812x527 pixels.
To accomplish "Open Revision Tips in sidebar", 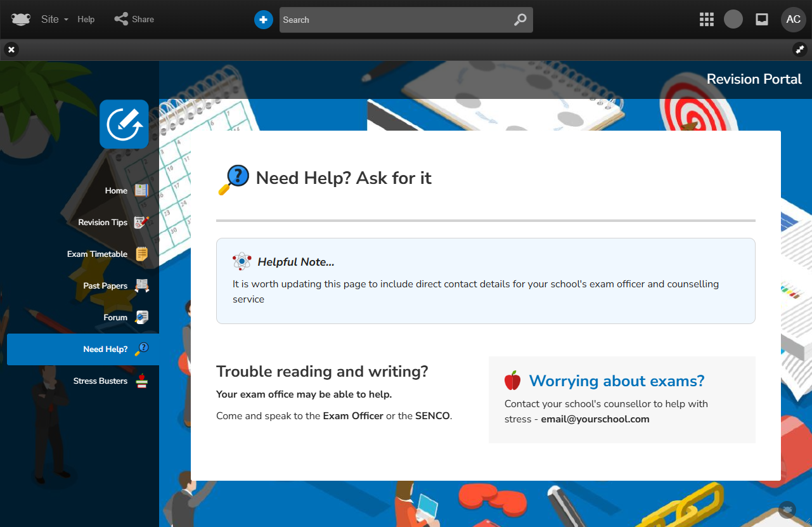I will 103,222.
